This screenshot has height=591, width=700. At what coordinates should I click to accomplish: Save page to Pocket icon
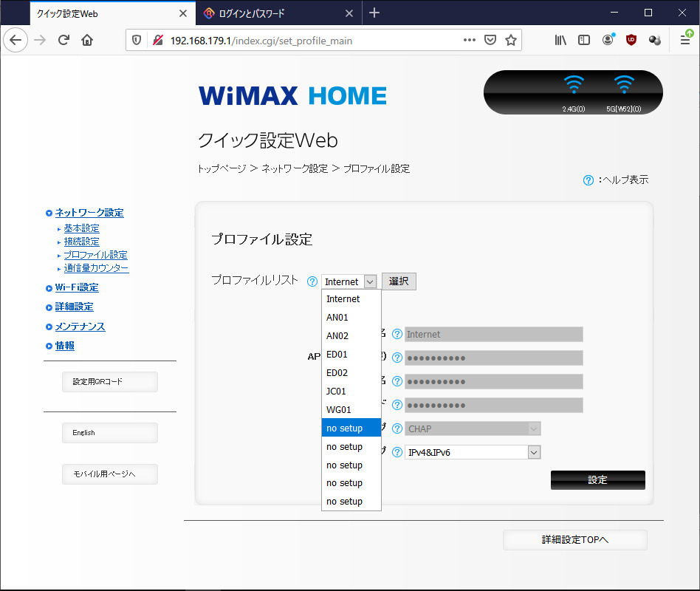(x=490, y=41)
